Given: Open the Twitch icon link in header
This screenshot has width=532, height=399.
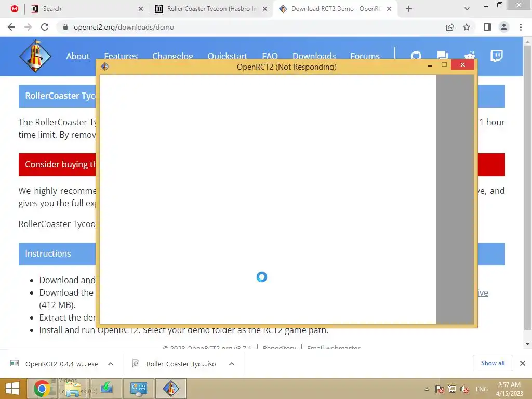Looking at the screenshot, I should (496, 56).
